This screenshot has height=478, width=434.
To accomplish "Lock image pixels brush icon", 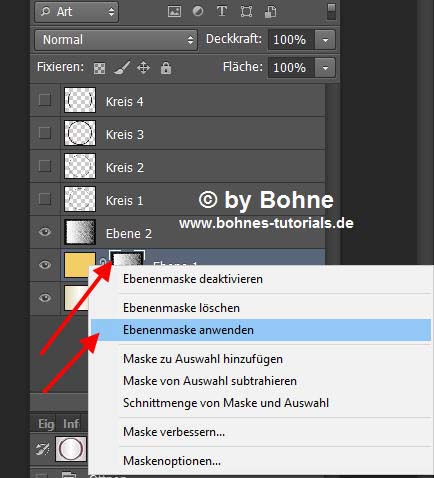I will pyautogui.click(x=122, y=68).
